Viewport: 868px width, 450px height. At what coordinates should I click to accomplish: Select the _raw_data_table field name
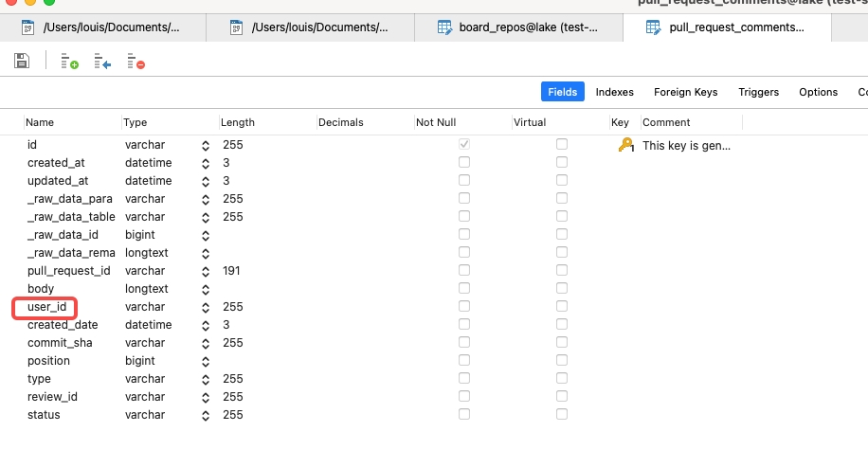point(71,217)
